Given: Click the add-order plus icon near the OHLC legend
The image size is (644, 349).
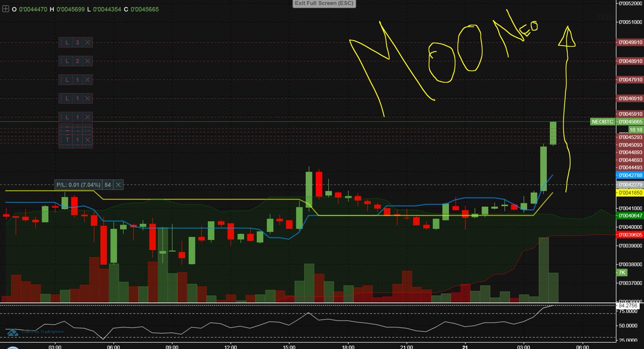Looking at the screenshot, I should tap(5, 8).
